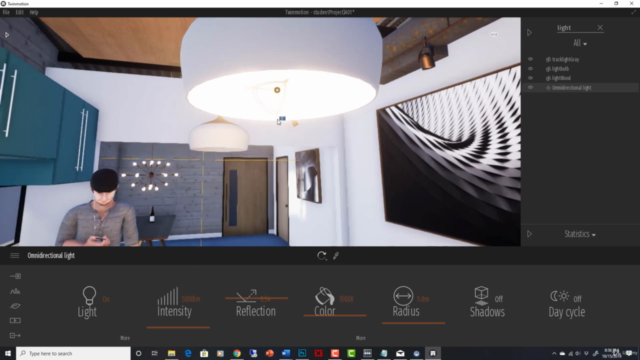
Task: Select omnidirectional light gizmo in viewport
Action: click(277, 90)
